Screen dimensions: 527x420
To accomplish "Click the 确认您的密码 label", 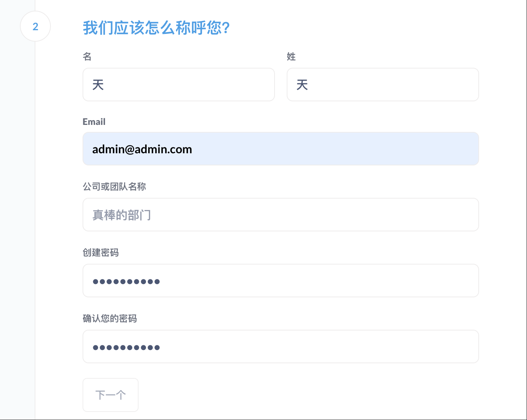I will (110, 319).
